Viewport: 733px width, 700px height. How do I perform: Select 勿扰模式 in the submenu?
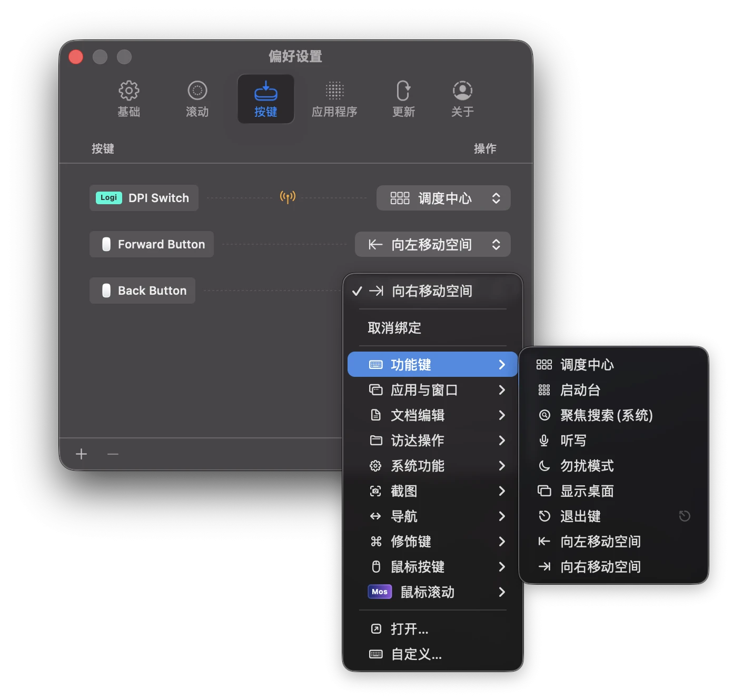(x=613, y=466)
